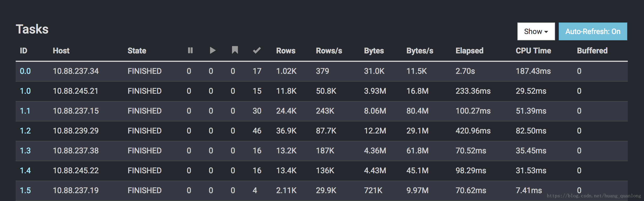644x201 pixels.
Task: Sort by the Bytes column header
Action: pyautogui.click(x=374, y=51)
